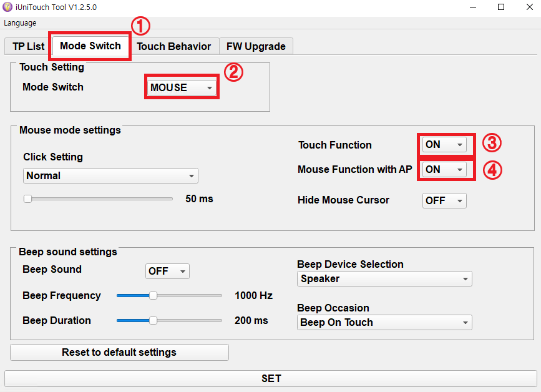Screen dimensions: 541x392
Task: Switch to the TP List tab
Action: point(28,46)
